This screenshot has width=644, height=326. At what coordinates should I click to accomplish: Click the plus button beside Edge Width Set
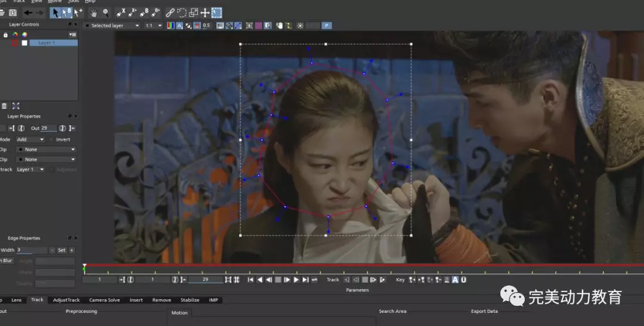click(72, 250)
